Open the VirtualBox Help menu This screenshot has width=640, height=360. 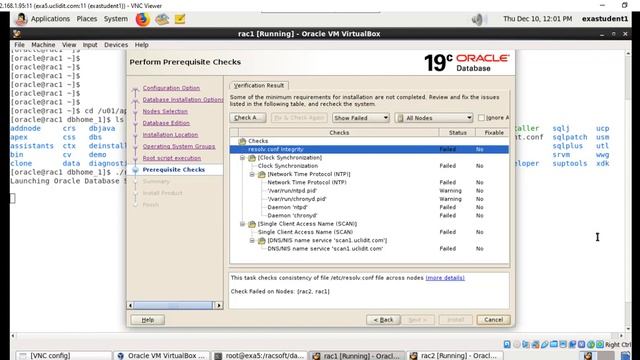pyautogui.click(x=141, y=45)
